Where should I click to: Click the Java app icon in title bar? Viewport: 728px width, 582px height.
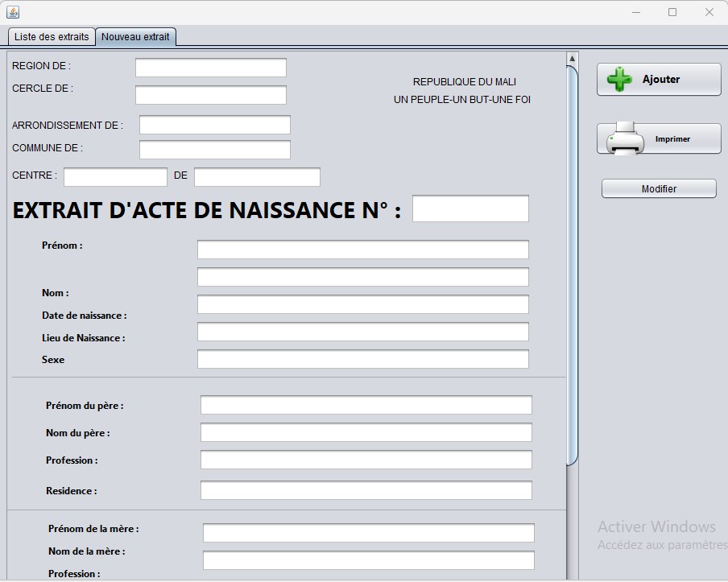tap(13, 12)
